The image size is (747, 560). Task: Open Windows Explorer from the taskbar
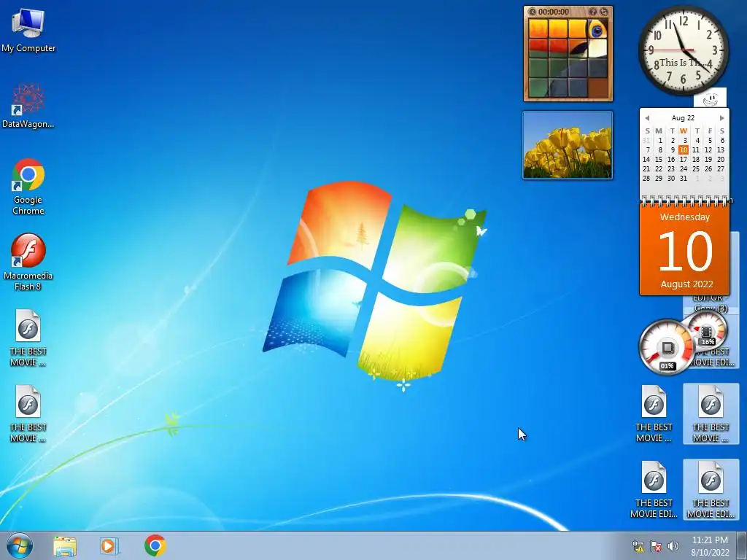(x=65, y=546)
